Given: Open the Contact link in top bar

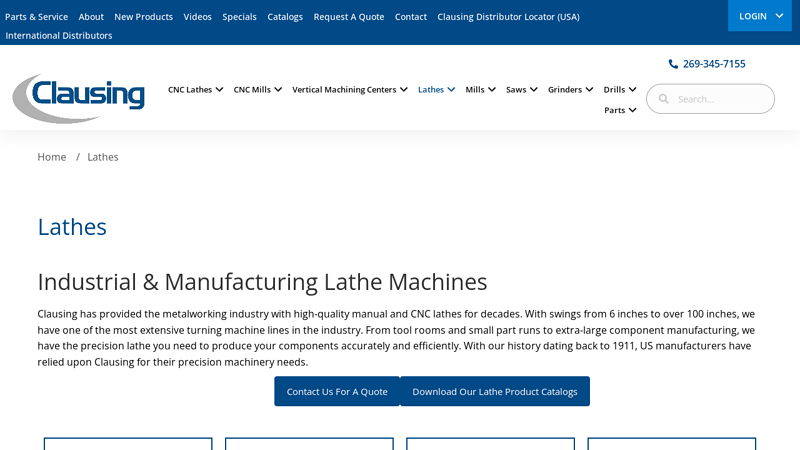Looking at the screenshot, I should pos(411,17).
